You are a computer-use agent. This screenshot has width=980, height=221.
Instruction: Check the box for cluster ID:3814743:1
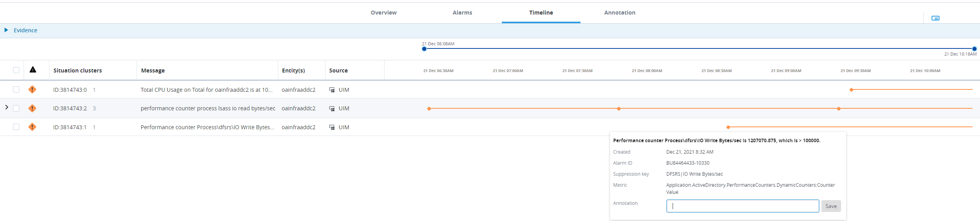[x=16, y=127]
